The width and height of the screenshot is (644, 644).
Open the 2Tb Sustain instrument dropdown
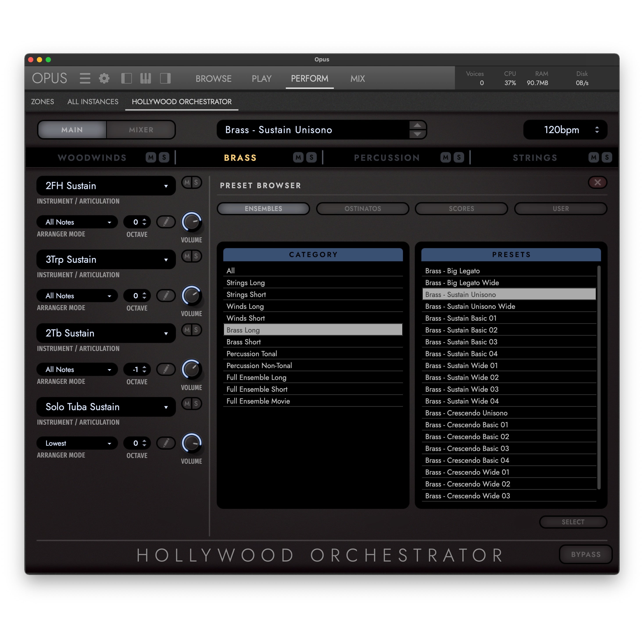click(x=106, y=333)
